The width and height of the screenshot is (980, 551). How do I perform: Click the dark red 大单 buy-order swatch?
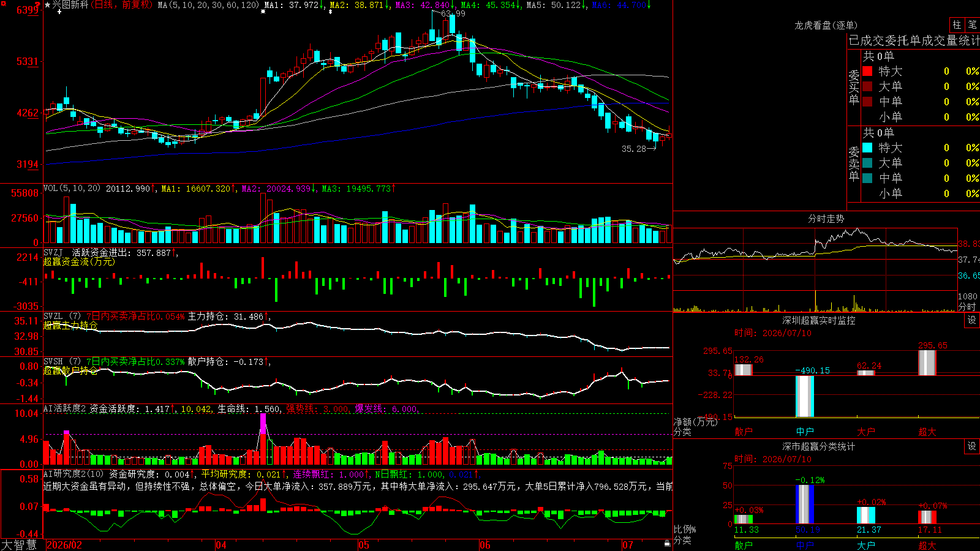pyautogui.click(x=867, y=86)
